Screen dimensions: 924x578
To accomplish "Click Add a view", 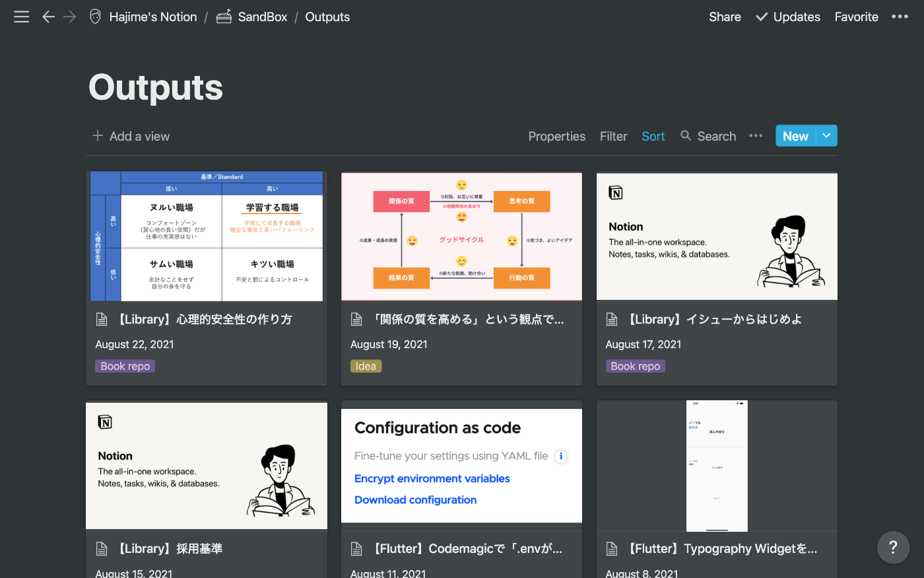I will coord(139,136).
